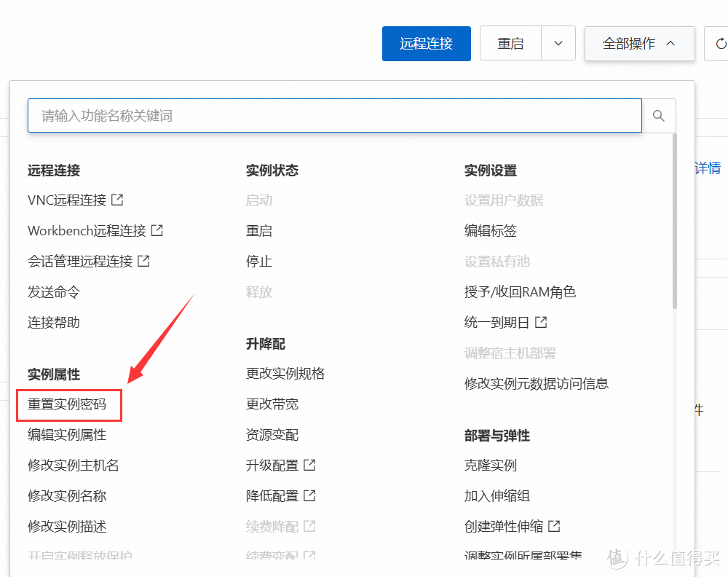Open 统一到期日 external link icon

coord(542,321)
